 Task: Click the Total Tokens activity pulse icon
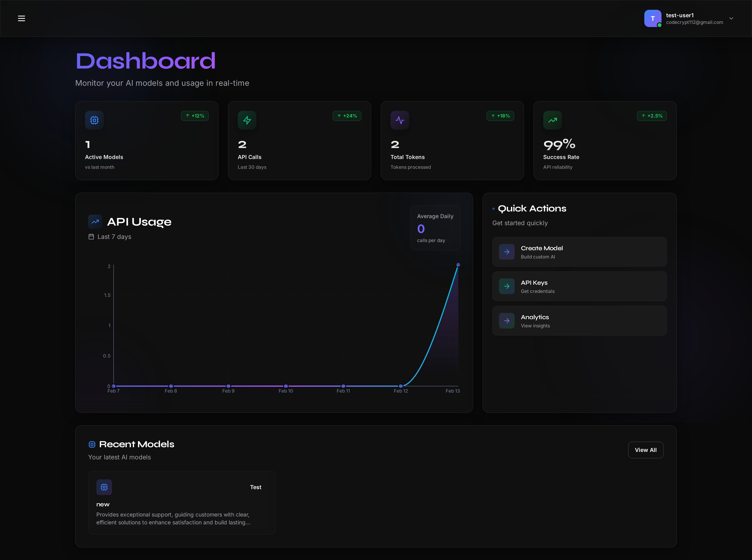tap(400, 120)
